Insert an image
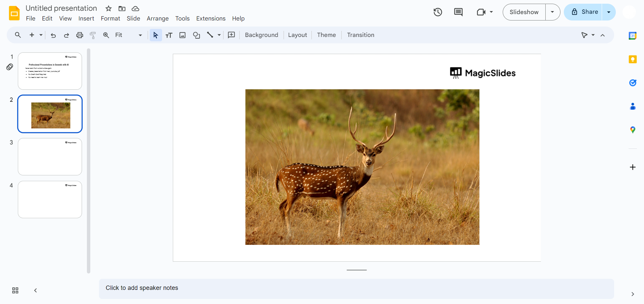The height and width of the screenshot is (304, 644). (182, 35)
